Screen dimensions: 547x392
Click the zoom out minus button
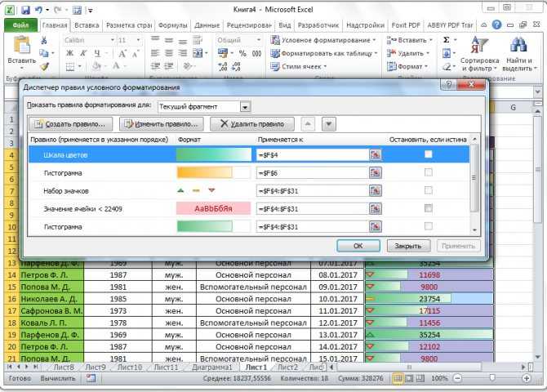click(457, 378)
